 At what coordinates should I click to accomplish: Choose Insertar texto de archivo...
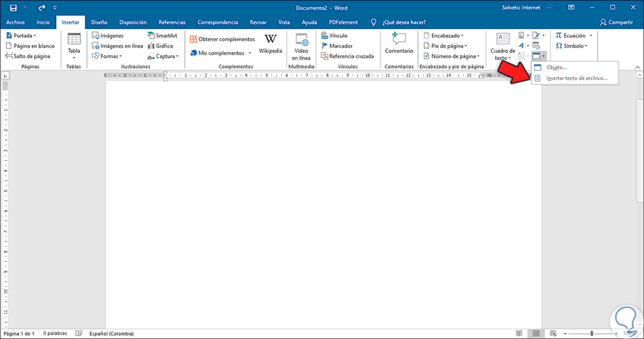574,78
